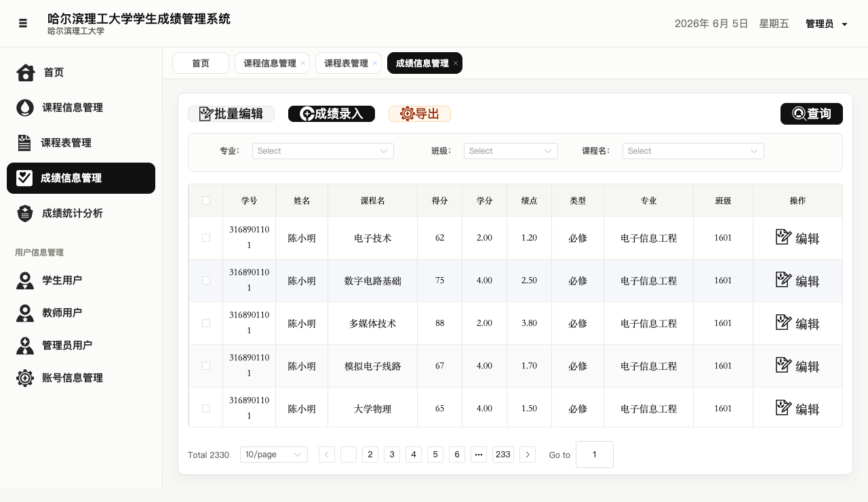This screenshot has width=868, height=502.
Task: Check the box for 多媒体技术 row
Action: point(206,323)
